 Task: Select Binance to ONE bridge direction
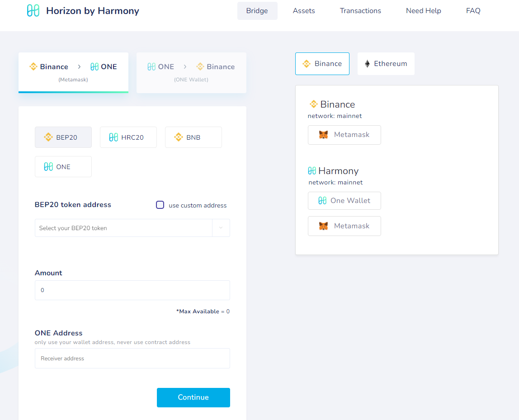tap(74, 72)
